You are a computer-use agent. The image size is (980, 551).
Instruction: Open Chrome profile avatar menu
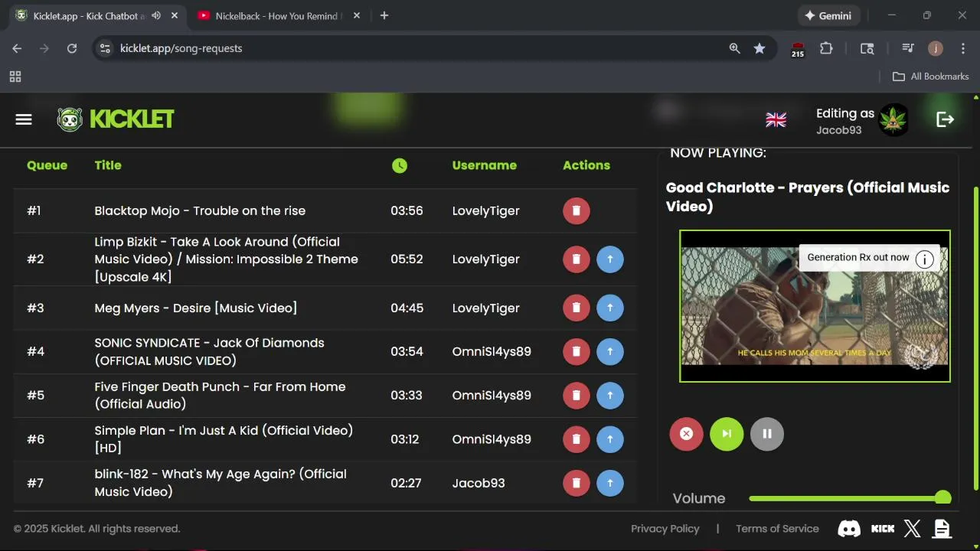936,48
